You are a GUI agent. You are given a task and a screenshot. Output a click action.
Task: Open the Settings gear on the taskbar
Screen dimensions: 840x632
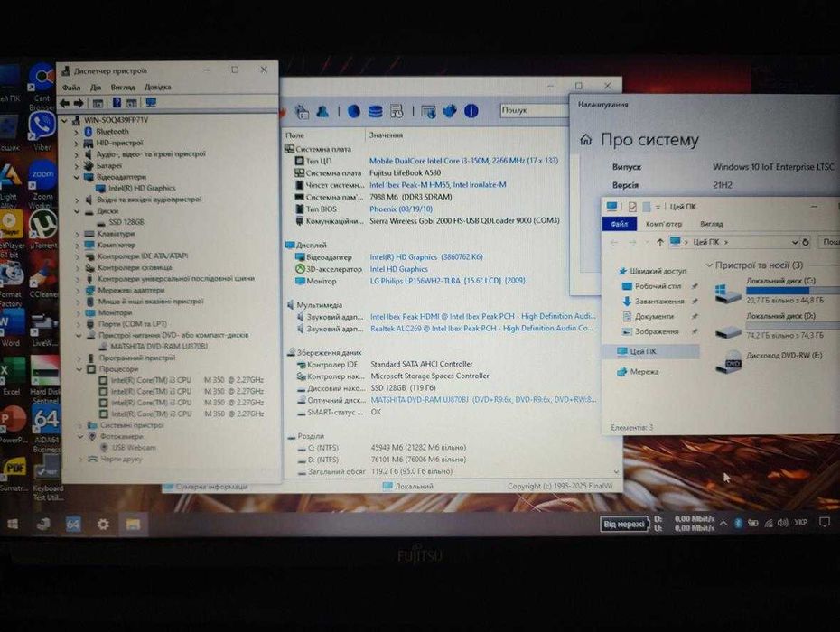(103, 524)
